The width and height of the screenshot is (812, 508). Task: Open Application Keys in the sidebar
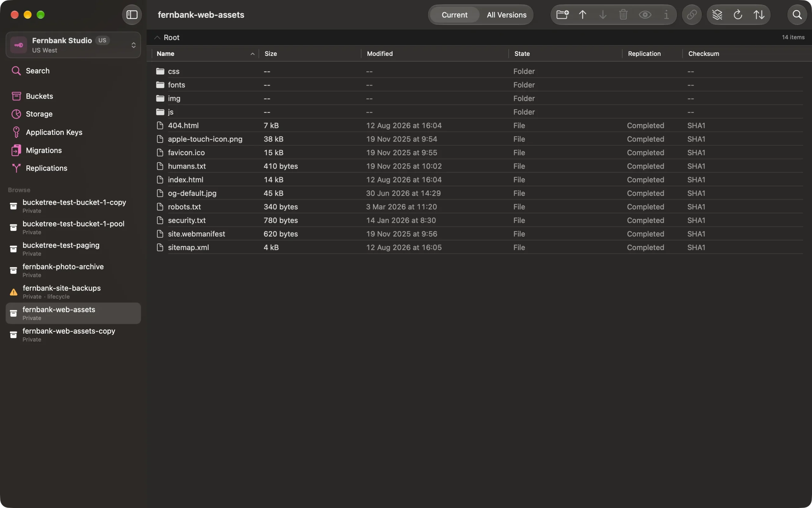point(73,132)
